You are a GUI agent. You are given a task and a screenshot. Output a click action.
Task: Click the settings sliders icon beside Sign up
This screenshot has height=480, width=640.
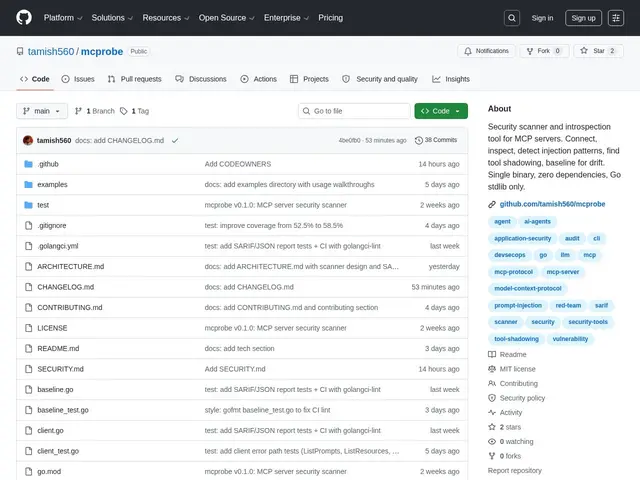point(616,18)
